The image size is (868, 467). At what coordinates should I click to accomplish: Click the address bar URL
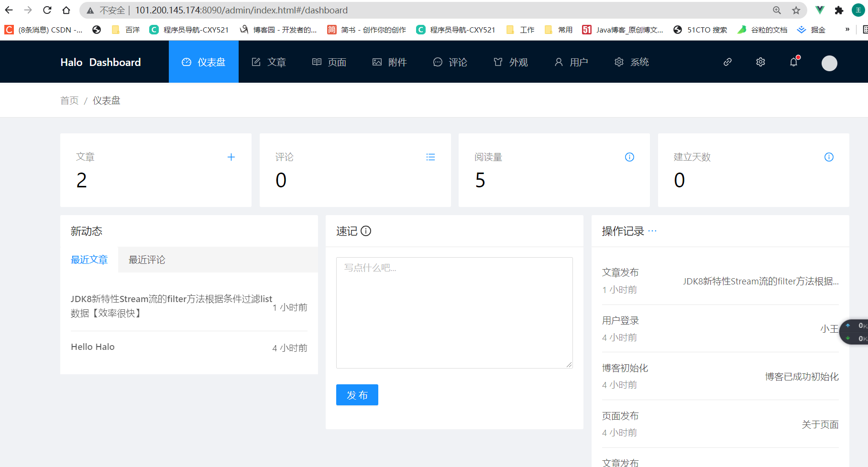click(x=242, y=10)
